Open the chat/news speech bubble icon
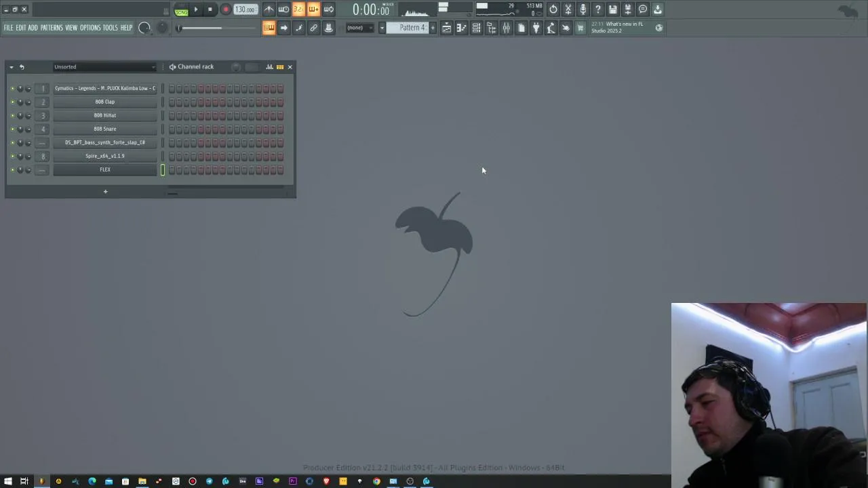The image size is (868, 488). [x=643, y=9]
